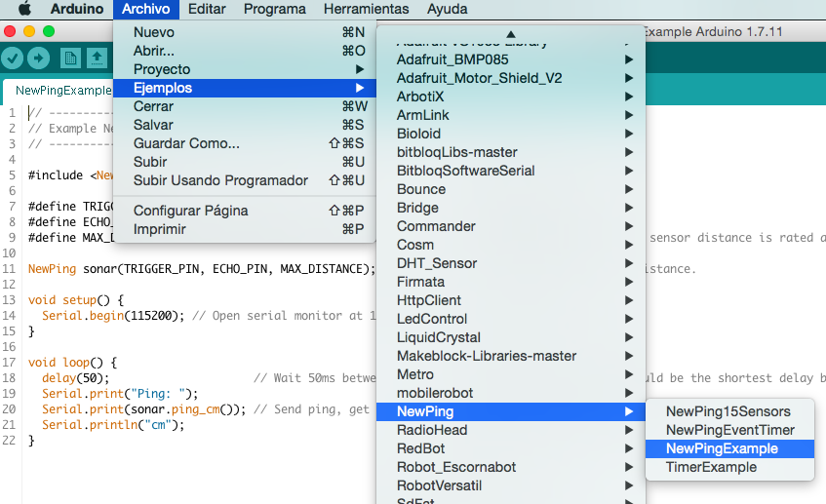Expand the Proyecto submenu
Image resolution: width=826 pixels, height=504 pixels.
click(x=162, y=69)
